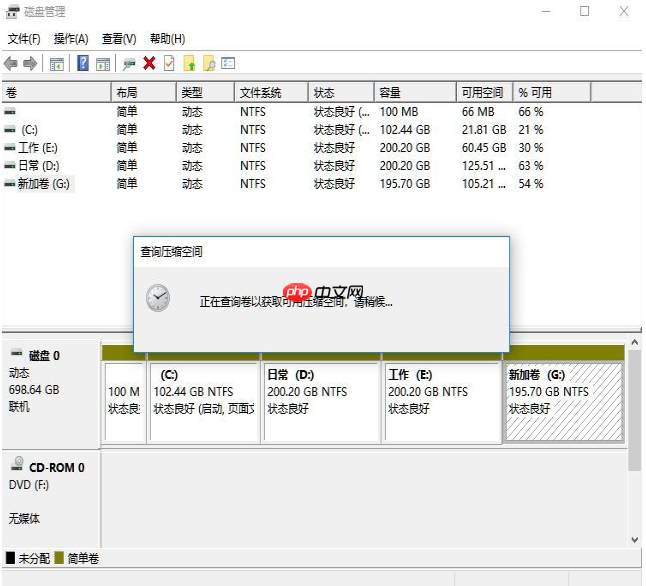Click the 查询压缩空间 dialog title
The height and width of the screenshot is (586, 646).
(171, 251)
